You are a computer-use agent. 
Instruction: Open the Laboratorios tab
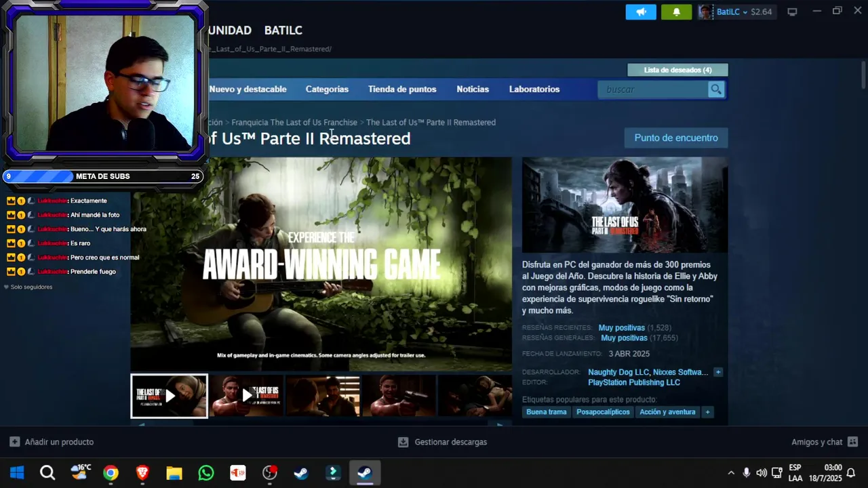click(534, 89)
